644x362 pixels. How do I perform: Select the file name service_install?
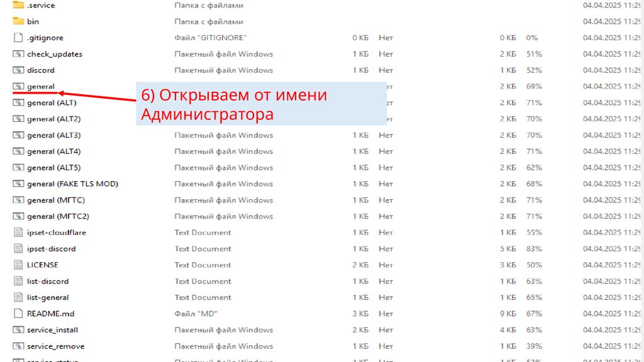click(x=52, y=330)
